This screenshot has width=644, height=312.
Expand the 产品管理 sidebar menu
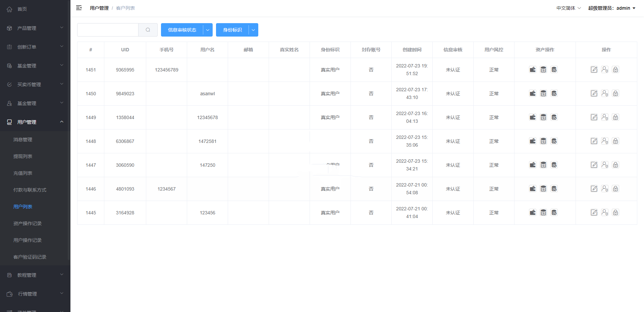pyautogui.click(x=35, y=28)
